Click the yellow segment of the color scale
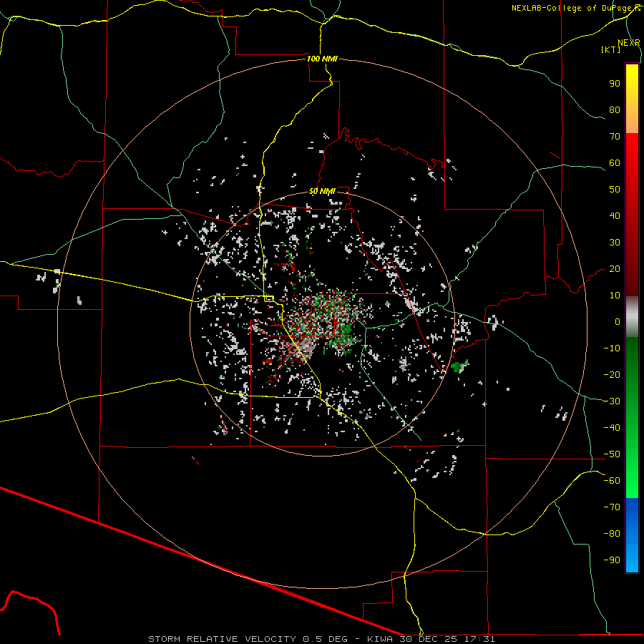 [632, 99]
